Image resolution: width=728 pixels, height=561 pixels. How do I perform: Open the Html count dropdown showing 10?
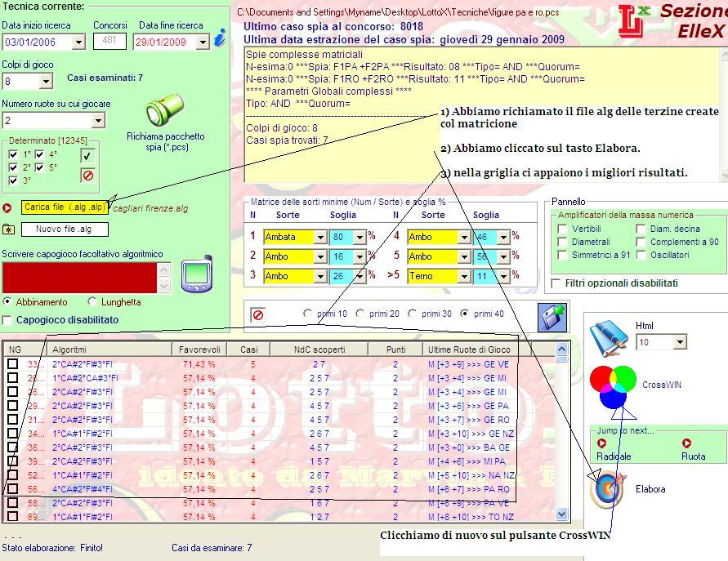(x=680, y=342)
